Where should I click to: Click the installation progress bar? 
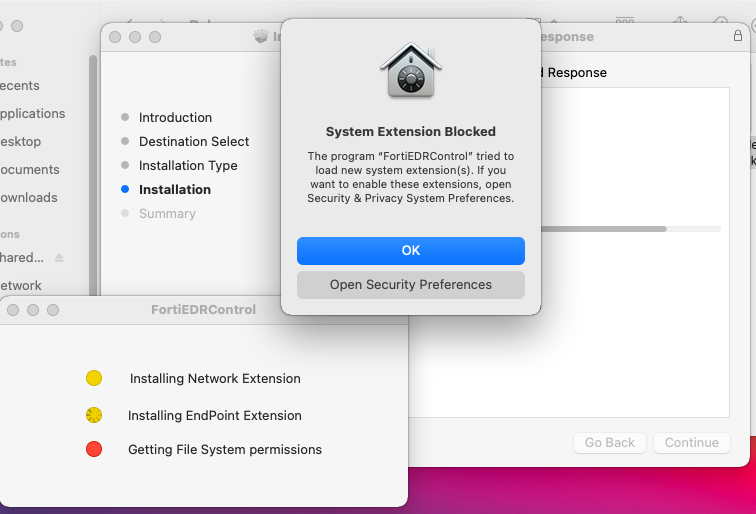630,229
